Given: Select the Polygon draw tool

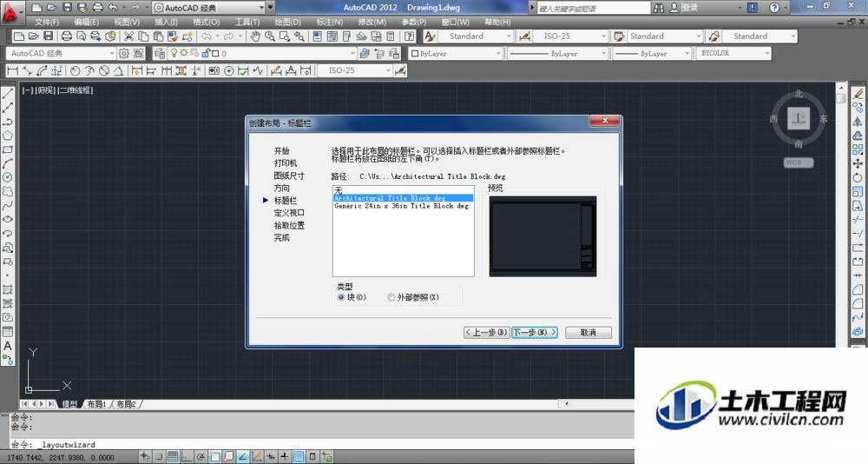Looking at the screenshot, I should tap(8, 136).
